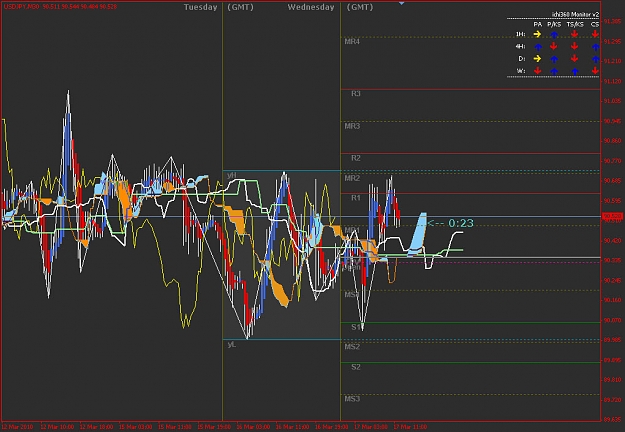Click the 4H CS blue up arrow

pos(596,47)
